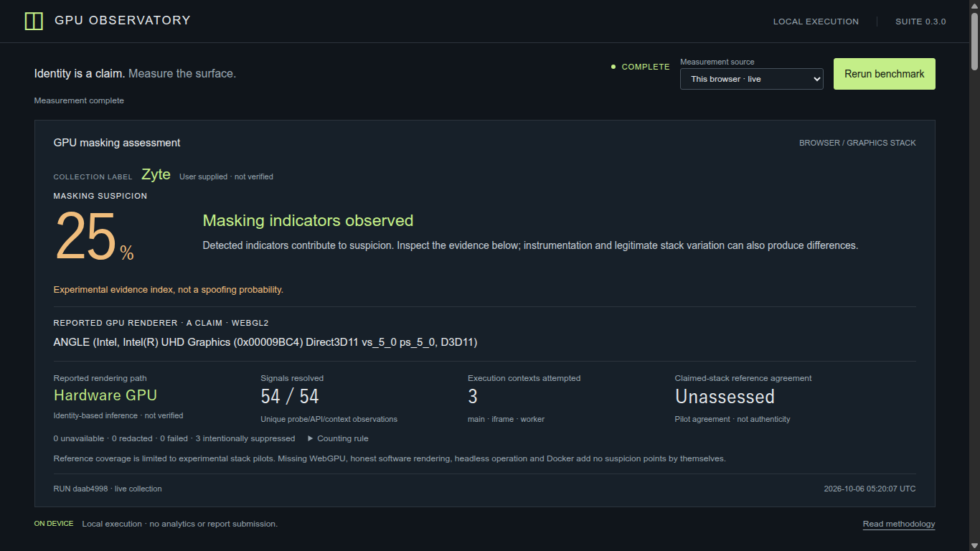Image resolution: width=980 pixels, height=551 pixels.
Task: Click the scrollbar down arrow
Action: pos(974,545)
